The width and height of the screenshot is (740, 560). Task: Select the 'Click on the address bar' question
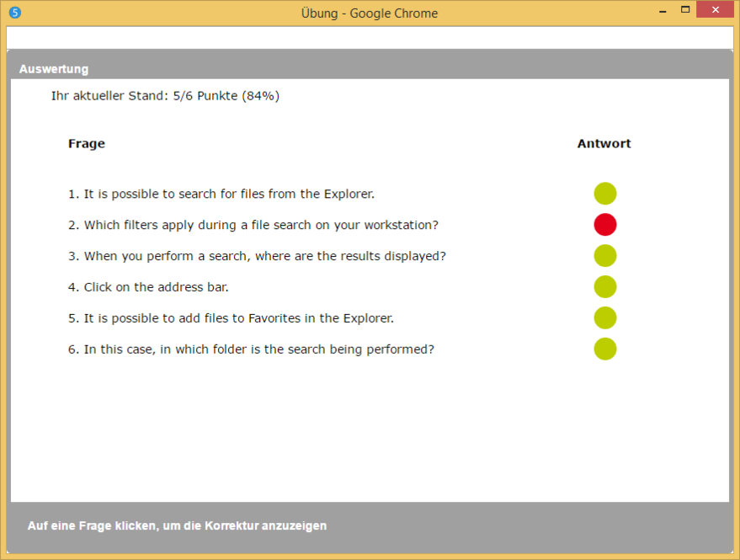(148, 287)
